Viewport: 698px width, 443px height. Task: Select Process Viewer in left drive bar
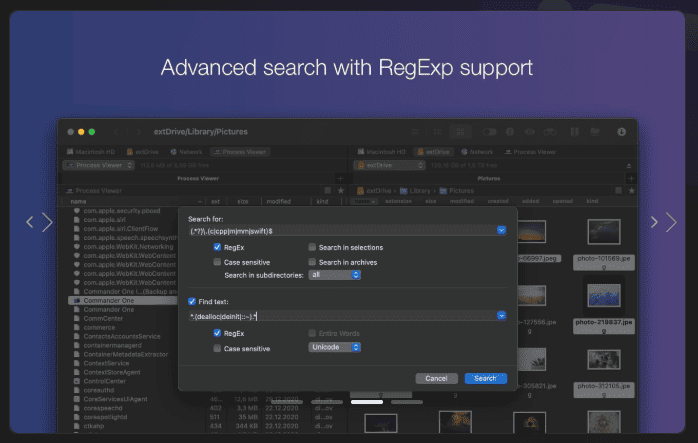(240, 152)
